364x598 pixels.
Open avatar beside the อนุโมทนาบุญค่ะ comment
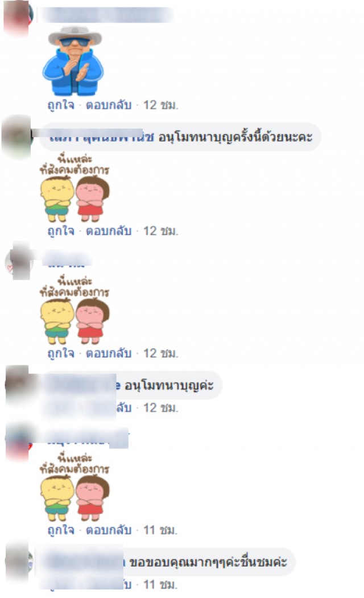(x=18, y=383)
